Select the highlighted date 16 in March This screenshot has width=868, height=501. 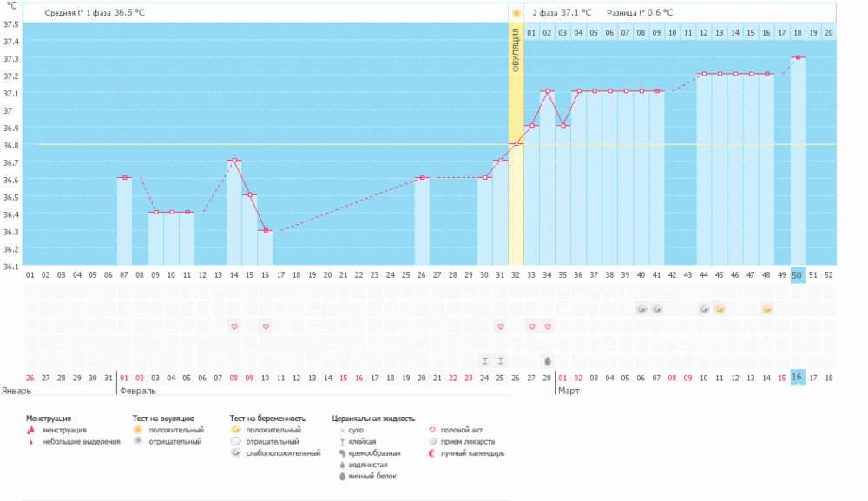click(798, 379)
